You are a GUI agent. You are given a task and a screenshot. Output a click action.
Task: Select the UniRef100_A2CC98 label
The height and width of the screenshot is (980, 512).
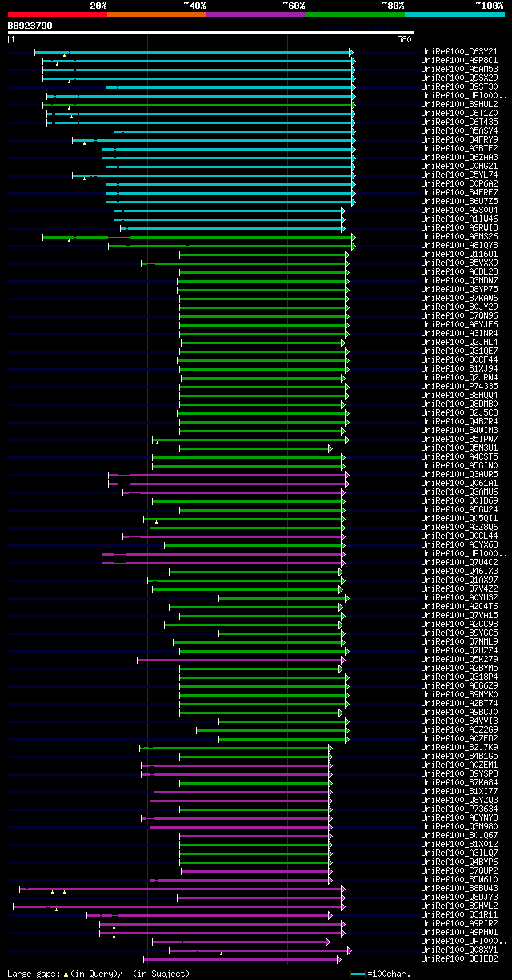point(459,624)
